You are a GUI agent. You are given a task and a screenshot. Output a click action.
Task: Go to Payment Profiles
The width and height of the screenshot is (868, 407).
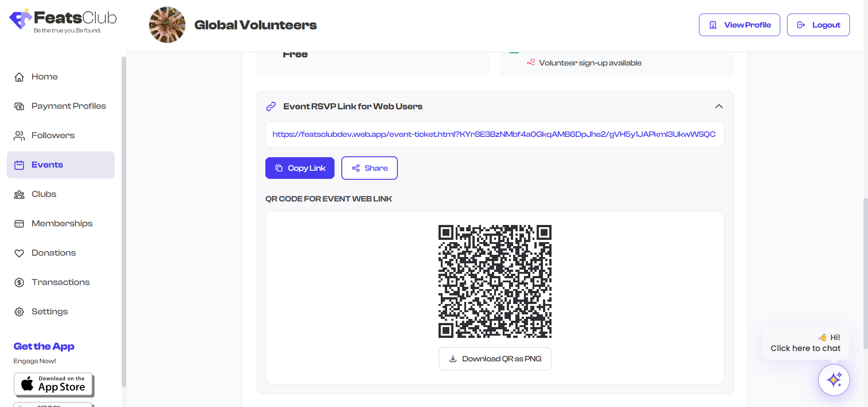pyautogui.click(x=61, y=106)
